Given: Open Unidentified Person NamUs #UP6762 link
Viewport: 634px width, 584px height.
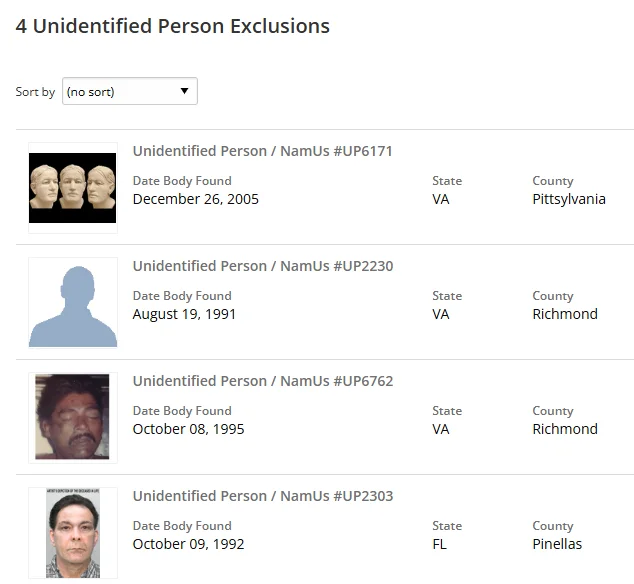Looking at the screenshot, I should point(262,381).
